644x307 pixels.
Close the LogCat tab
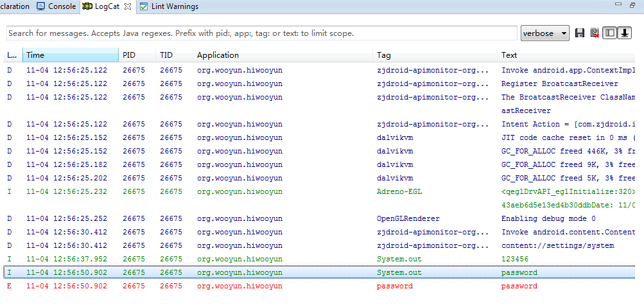point(127,6)
